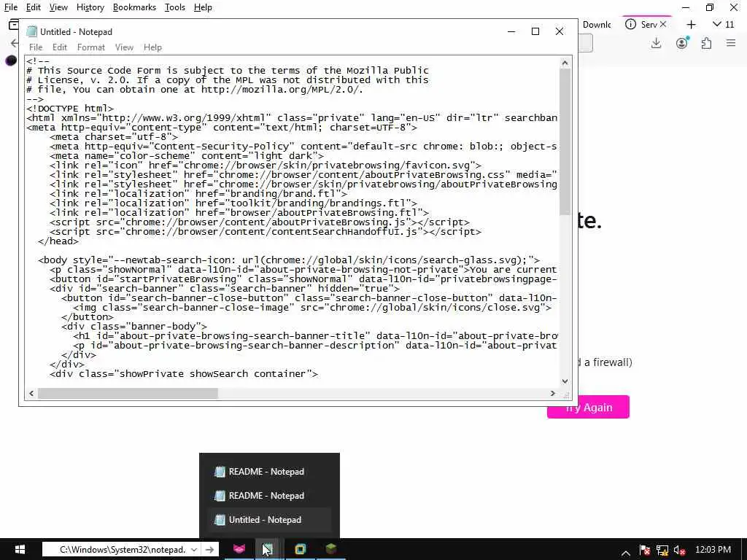Maximize the Untitled Notepad window
Viewport: 747px width, 560px height.
[535, 31]
